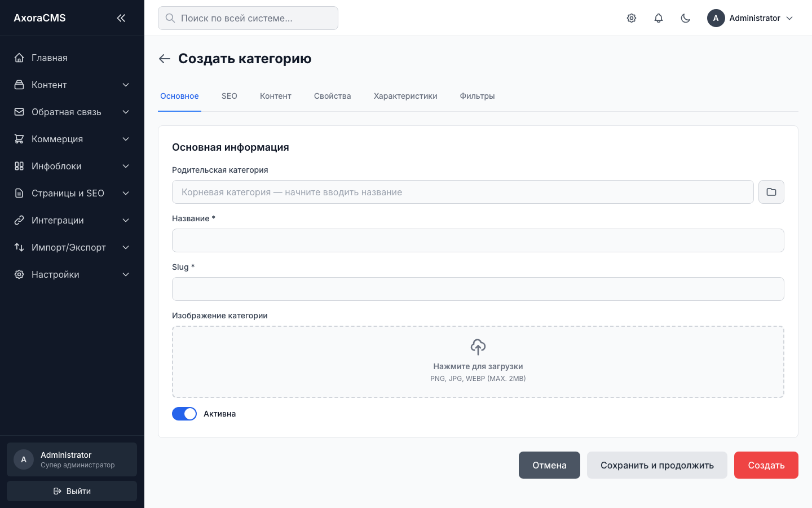Select the Основное tab
The width and height of the screenshot is (812, 508).
(x=179, y=96)
